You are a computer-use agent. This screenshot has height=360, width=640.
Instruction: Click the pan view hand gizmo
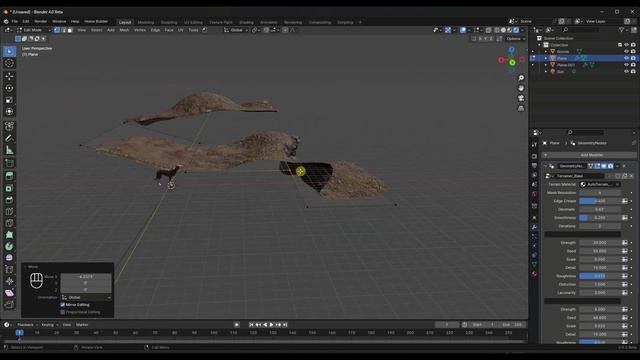point(521,88)
